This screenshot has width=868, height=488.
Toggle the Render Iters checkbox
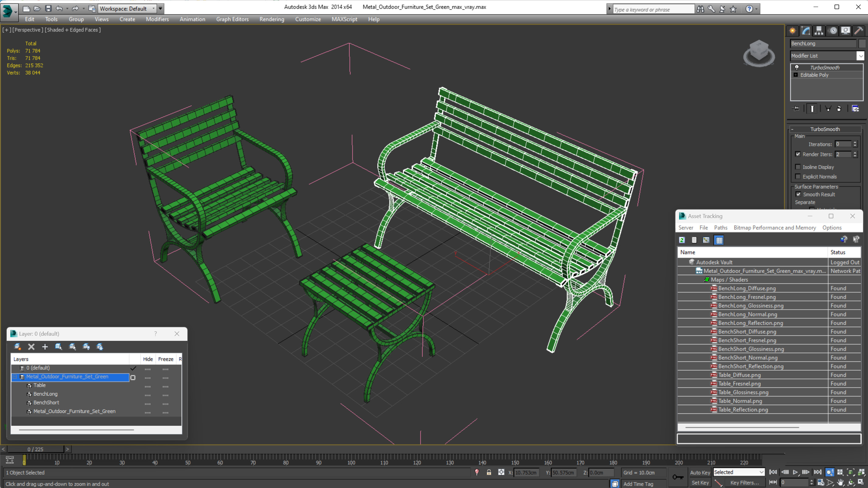[x=798, y=154]
